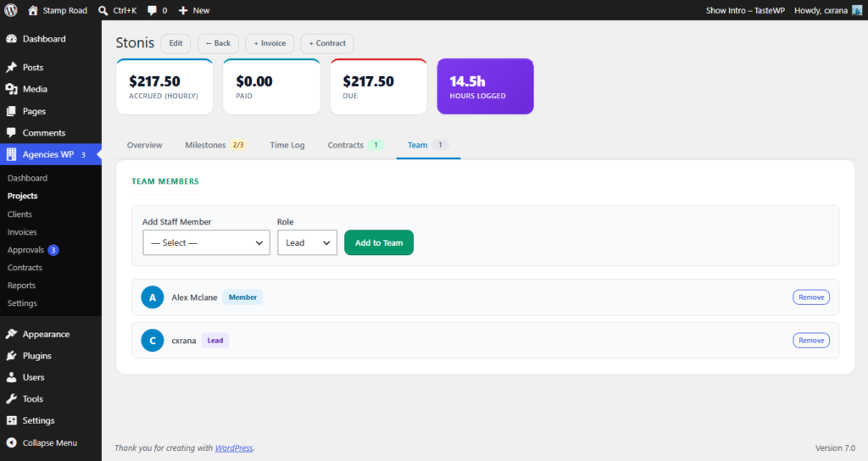Open the WordPress logo menu

(x=10, y=10)
